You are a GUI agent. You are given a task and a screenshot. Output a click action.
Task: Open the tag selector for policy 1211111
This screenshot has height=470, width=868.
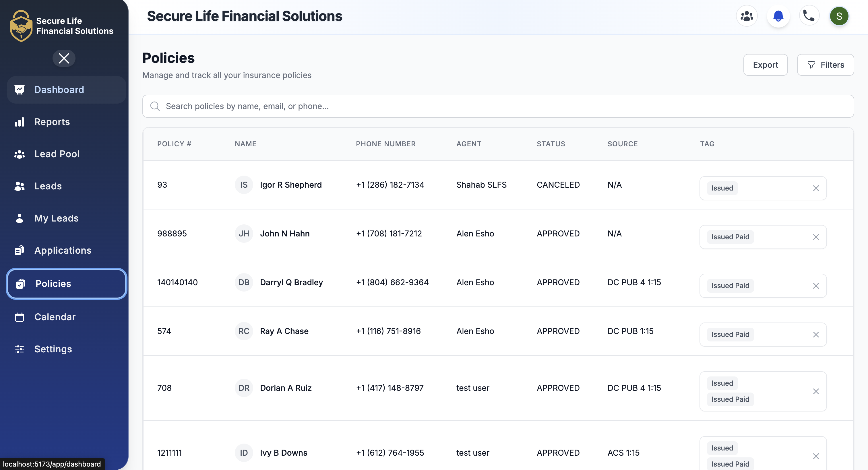click(763, 453)
